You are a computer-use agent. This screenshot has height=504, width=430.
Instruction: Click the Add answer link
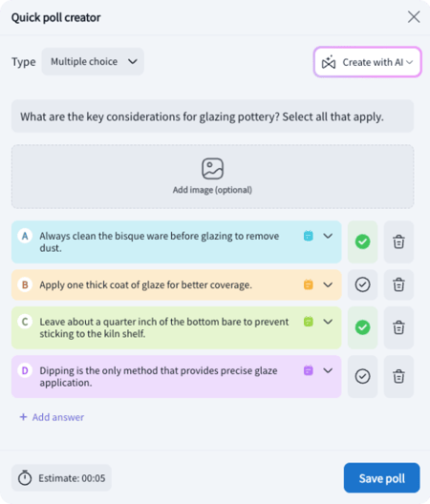click(x=53, y=417)
